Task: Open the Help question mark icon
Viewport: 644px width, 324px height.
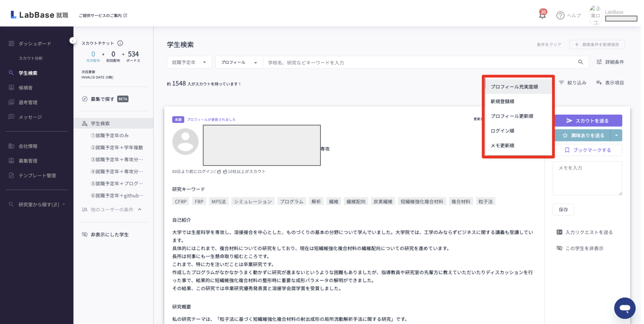Action: [x=560, y=15]
